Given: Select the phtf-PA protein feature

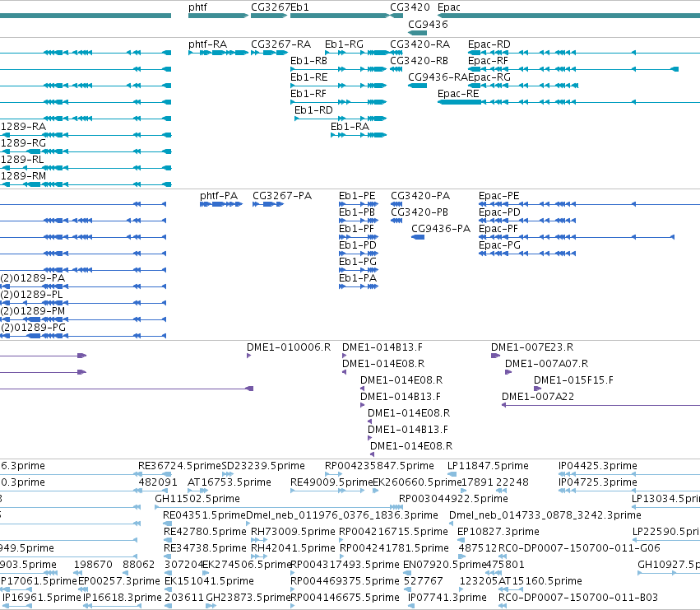Looking at the screenshot, I should [221, 204].
